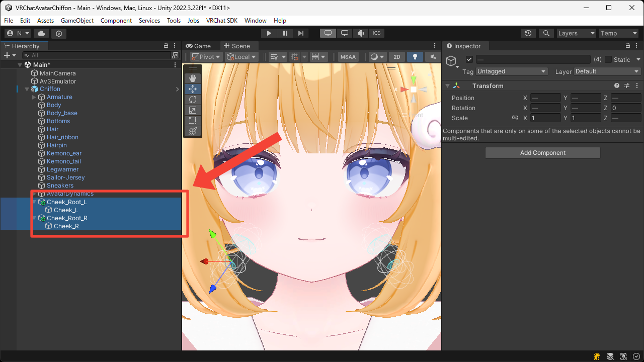Toggle scene lighting lightbulb icon

[x=415, y=57]
